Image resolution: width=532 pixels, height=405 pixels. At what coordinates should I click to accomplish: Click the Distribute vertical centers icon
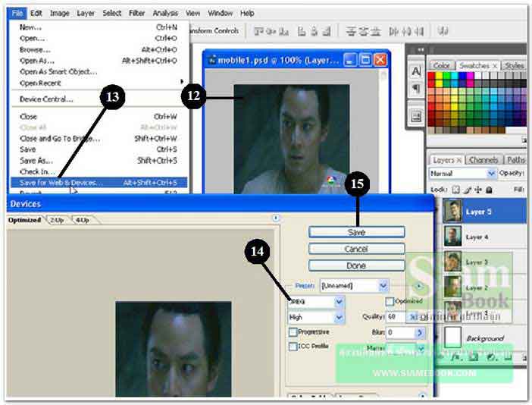click(x=363, y=32)
